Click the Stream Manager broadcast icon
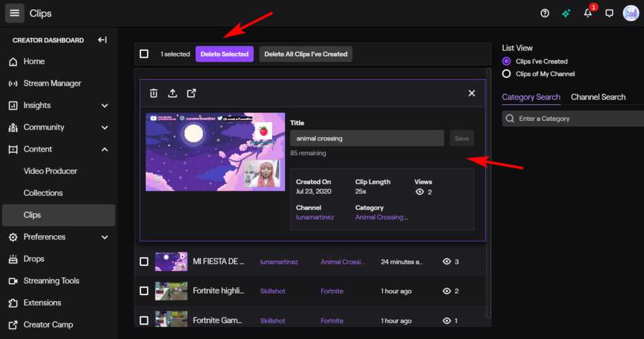This screenshot has width=644, height=339. pos(13,84)
